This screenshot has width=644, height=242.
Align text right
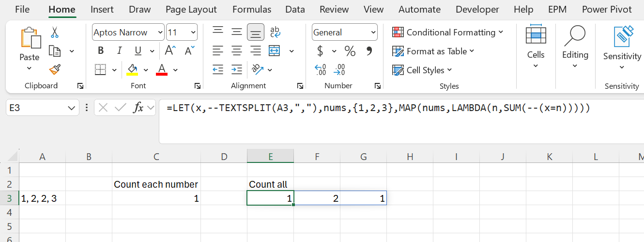256,51
